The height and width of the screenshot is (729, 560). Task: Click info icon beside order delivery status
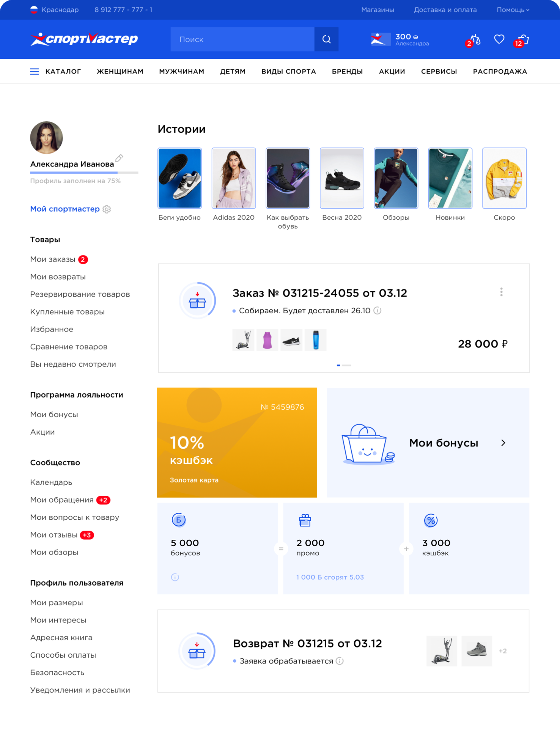coord(377,311)
